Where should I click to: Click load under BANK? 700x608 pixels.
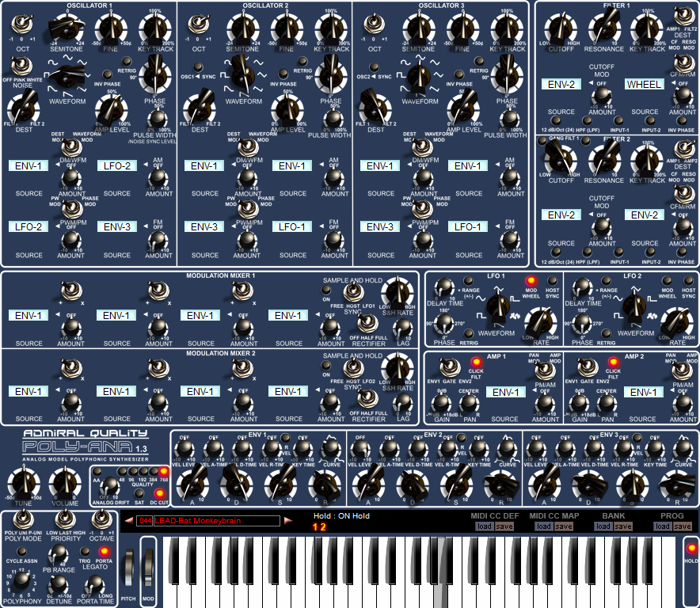click(603, 526)
